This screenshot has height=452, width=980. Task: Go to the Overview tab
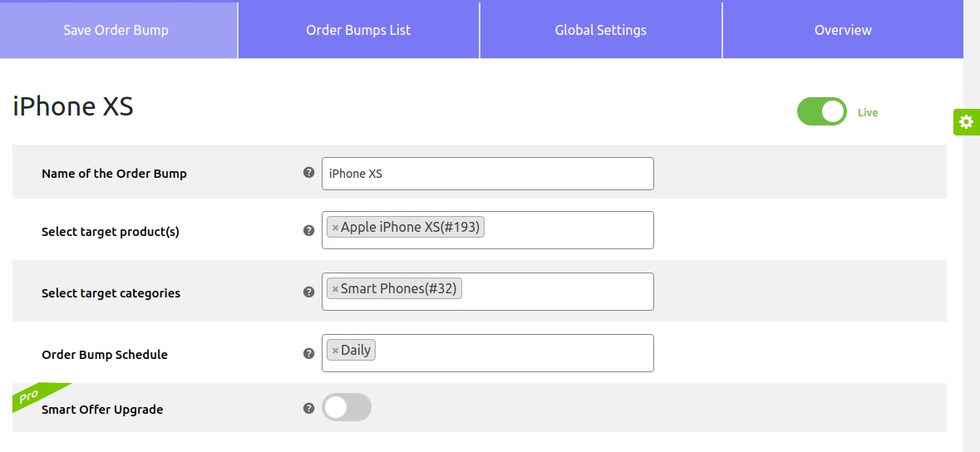point(843,30)
